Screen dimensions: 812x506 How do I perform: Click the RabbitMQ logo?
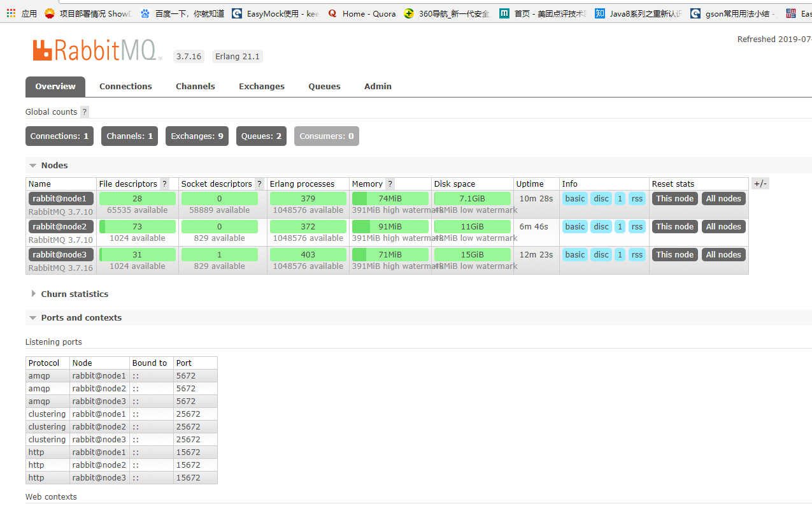click(97, 50)
